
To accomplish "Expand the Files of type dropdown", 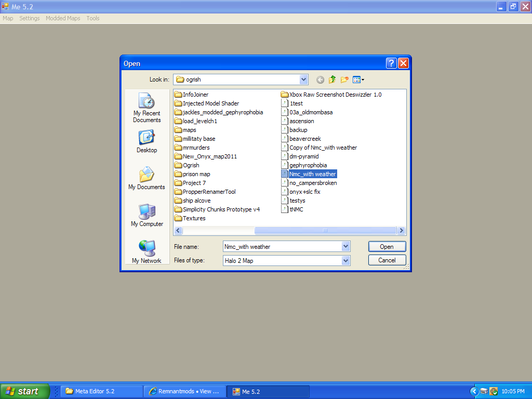I will pyautogui.click(x=346, y=261).
